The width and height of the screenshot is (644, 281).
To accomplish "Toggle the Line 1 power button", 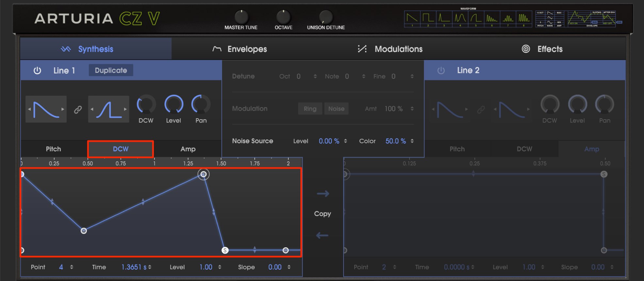I will tap(37, 70).
